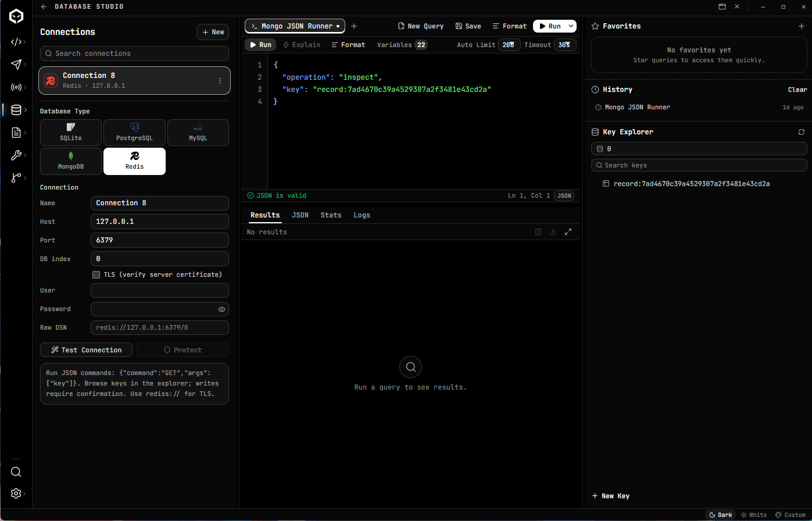Click the Search connections field

(134, 53)
